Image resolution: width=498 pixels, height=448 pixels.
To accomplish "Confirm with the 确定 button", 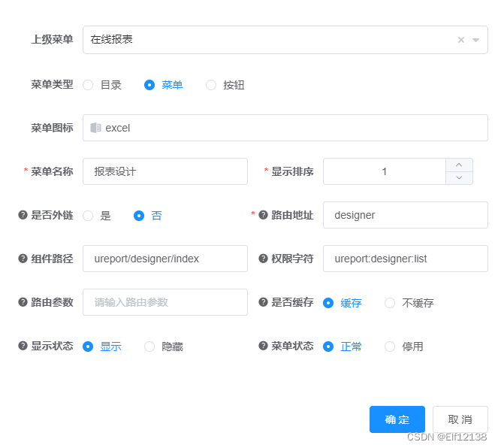I will (x=397, y=419).
